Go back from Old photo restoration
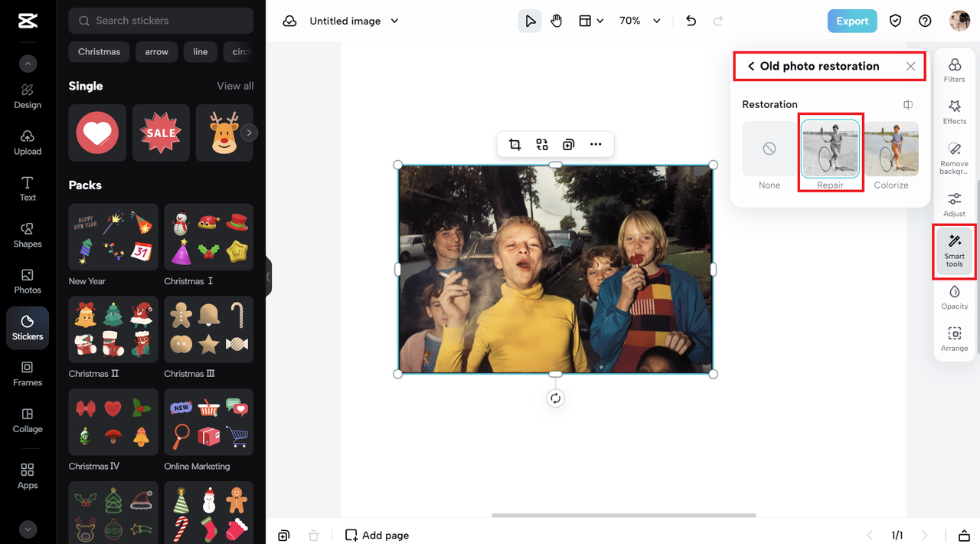The image size is (980, 544). point(751,66)
